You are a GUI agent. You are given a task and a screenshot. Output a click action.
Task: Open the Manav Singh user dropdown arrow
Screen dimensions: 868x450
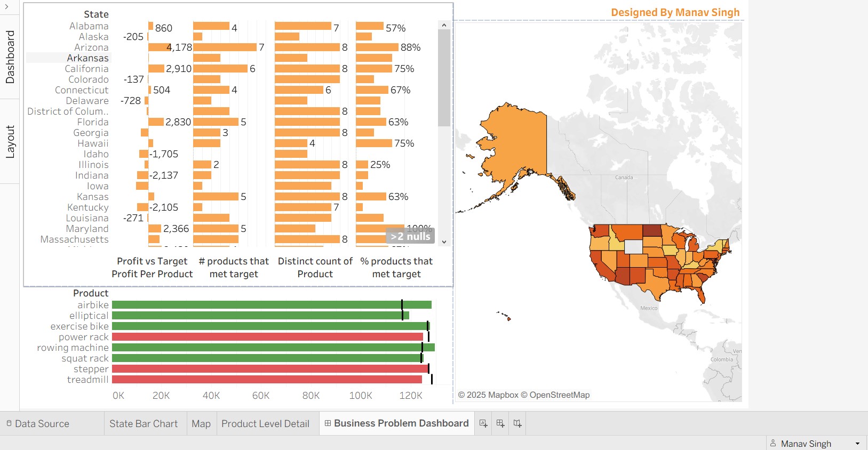[x=857, y=444]
